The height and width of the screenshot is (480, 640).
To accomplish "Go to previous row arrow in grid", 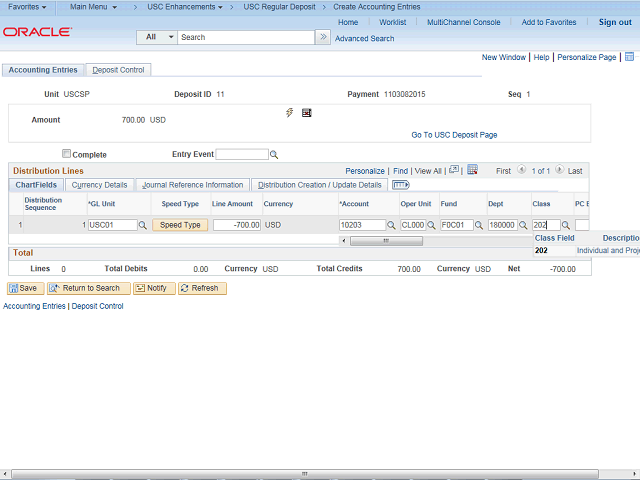I will click(x=521, y=169).
